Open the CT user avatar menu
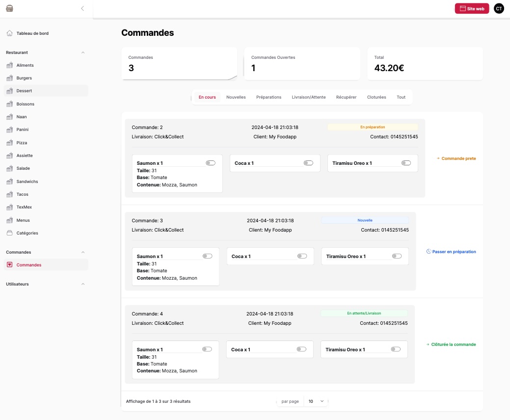 click(499, 8)
